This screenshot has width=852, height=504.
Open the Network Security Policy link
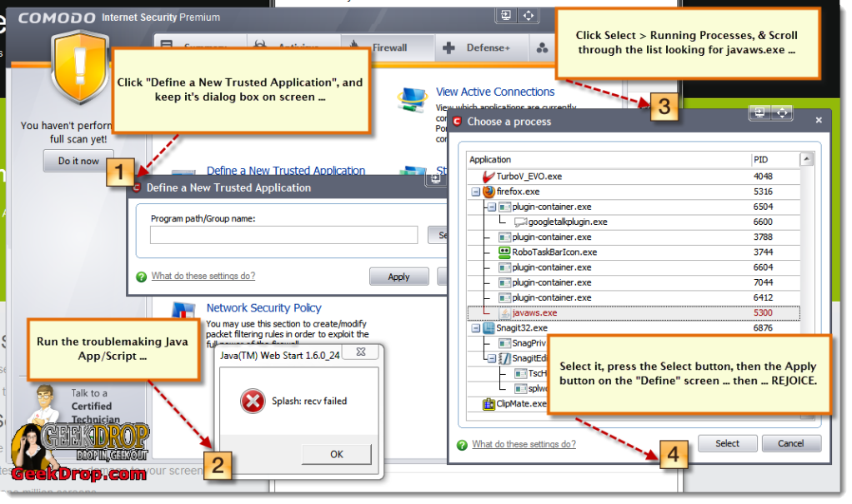click(263, 308)
